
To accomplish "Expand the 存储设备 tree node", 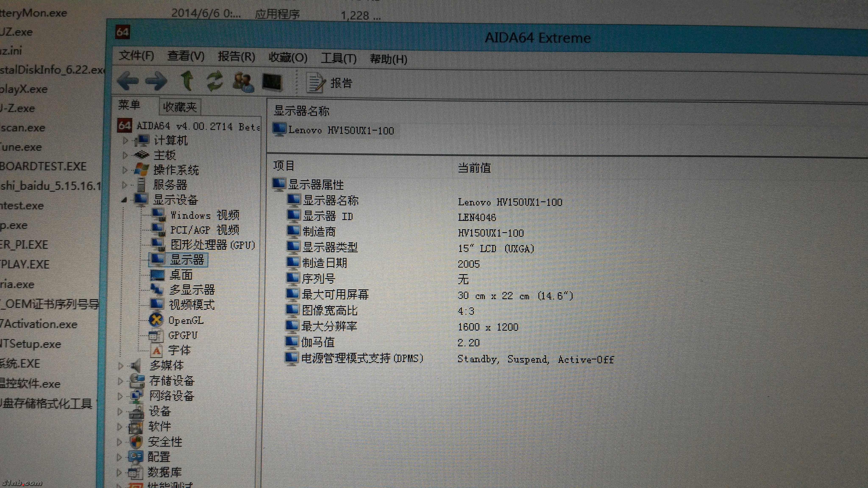I will pyautogui.click(x=120, y=381).
